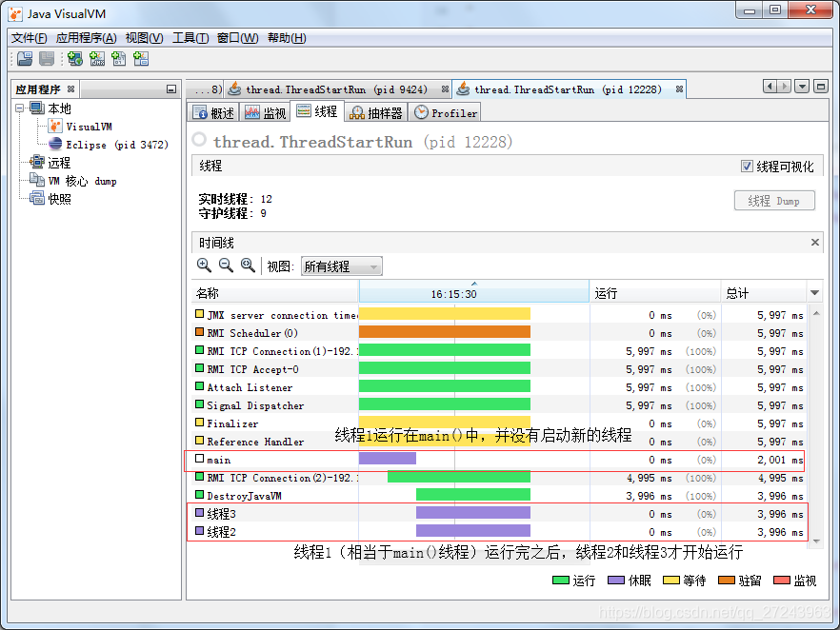The width and height of the screenshot is (840, 630).
Task: Close the 时间线 timeline section
Action: (x=815, y=242)
